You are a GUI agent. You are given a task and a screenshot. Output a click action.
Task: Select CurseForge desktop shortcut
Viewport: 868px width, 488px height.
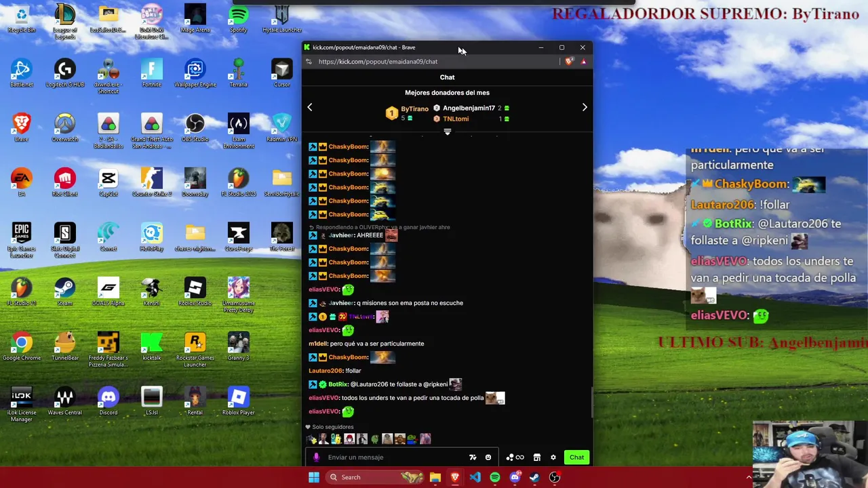(x=239, y=238)
